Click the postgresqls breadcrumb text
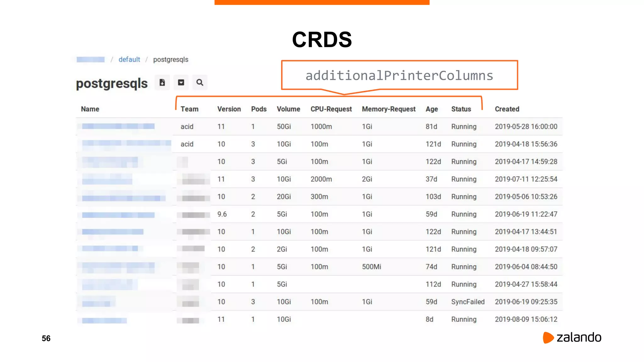This screenshot has width=644, height=362. 171,59
